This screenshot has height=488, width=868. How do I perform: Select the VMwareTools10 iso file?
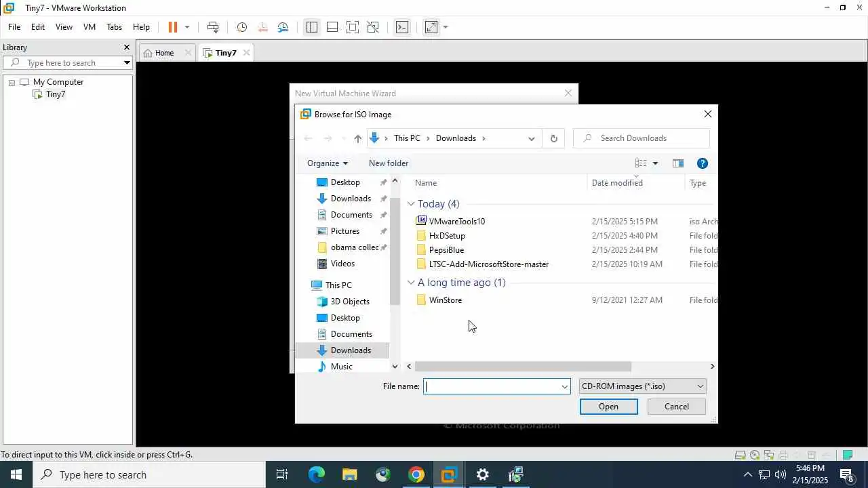(457, 222)
